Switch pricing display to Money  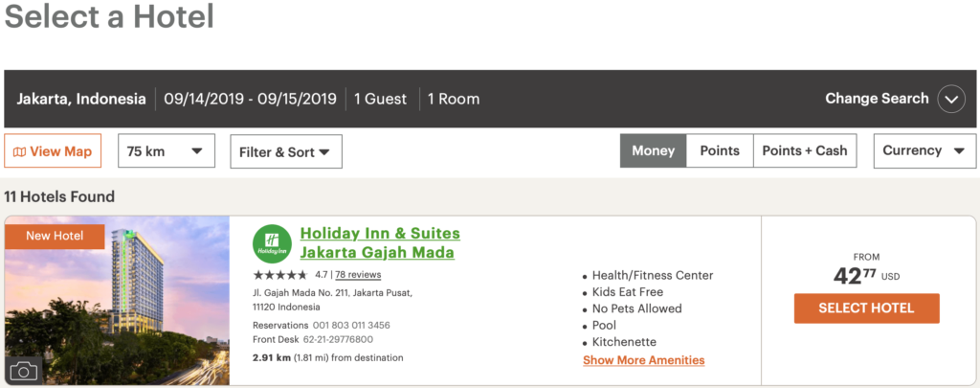point(653,150)
